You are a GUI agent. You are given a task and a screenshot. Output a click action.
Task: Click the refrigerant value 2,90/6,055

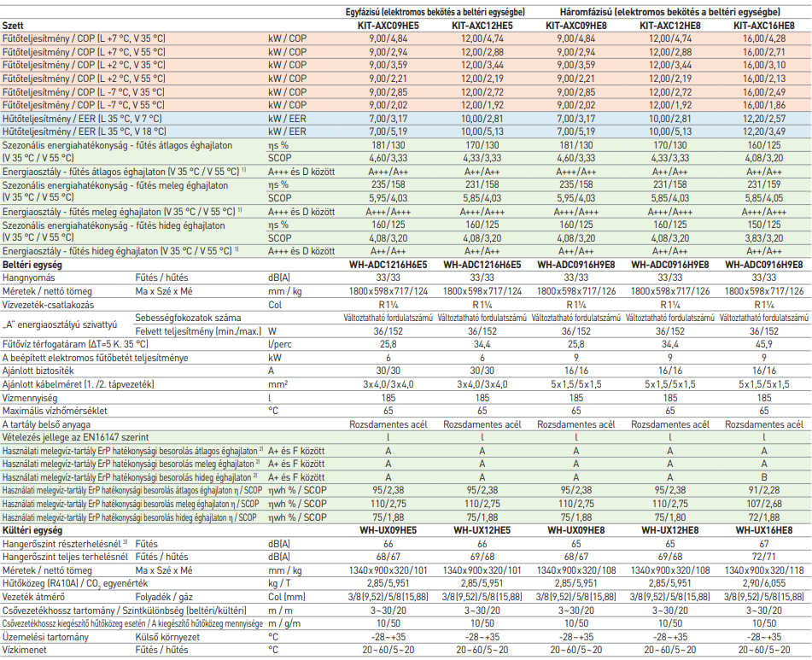click(x=764, y=583)
